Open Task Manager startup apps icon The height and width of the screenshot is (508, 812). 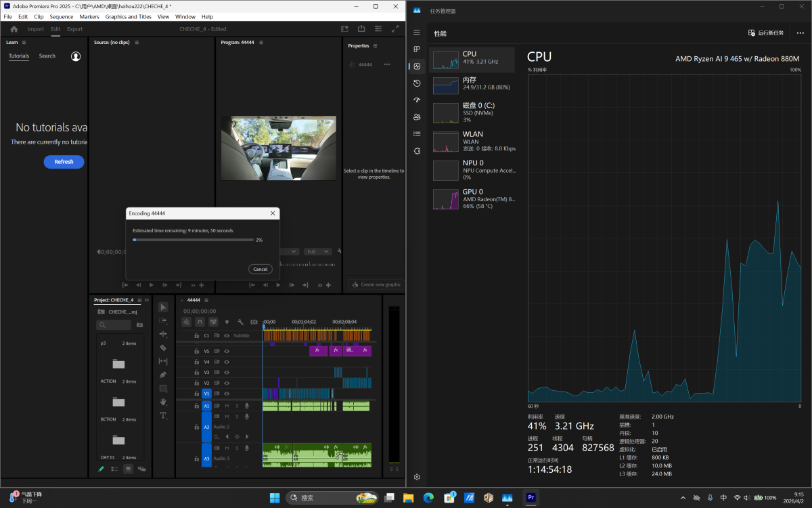(417, 100)
